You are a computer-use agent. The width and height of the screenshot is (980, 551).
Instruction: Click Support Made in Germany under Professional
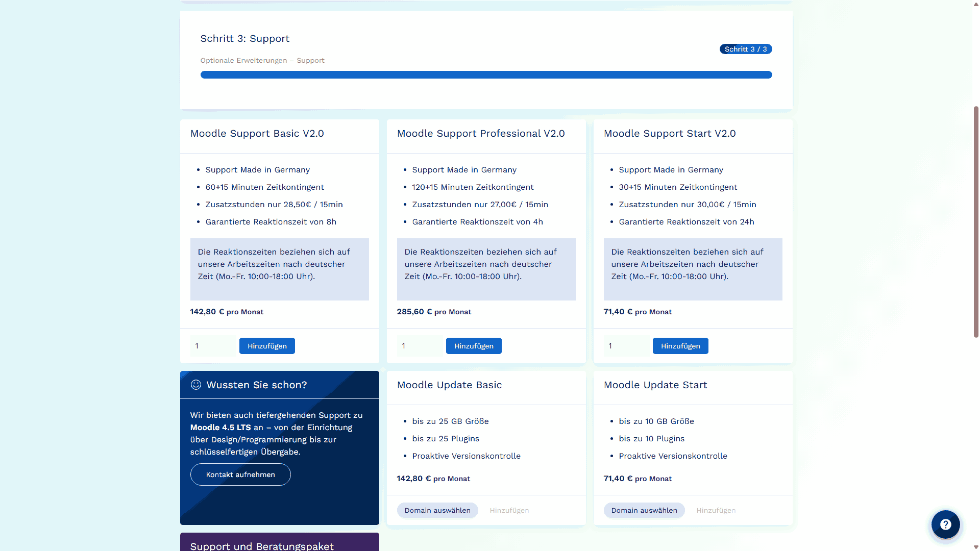click(x=464, y=170)
